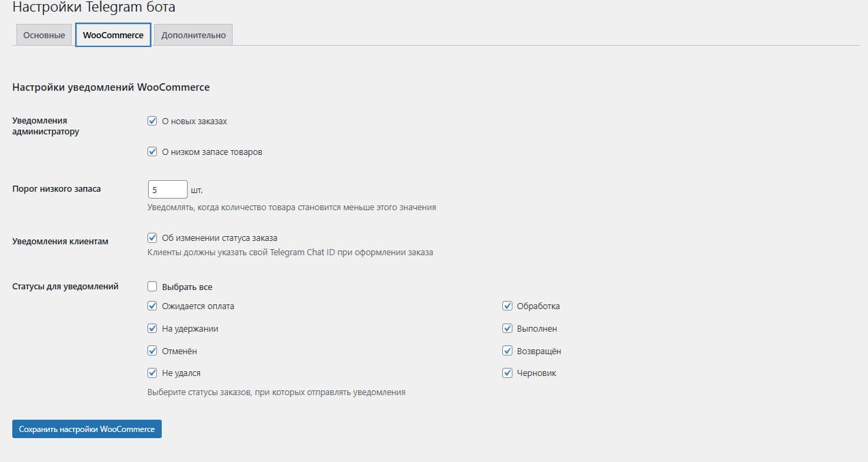Uncheck the 'Ожидается оплата' status
Viewport: 868px width, 462px height.
pos(153,306)
